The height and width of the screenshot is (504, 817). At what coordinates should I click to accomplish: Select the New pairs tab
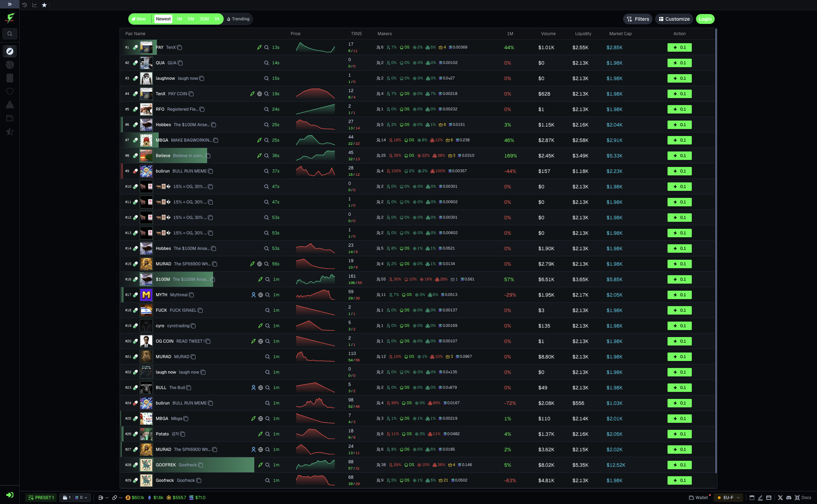tap(139, 19)
